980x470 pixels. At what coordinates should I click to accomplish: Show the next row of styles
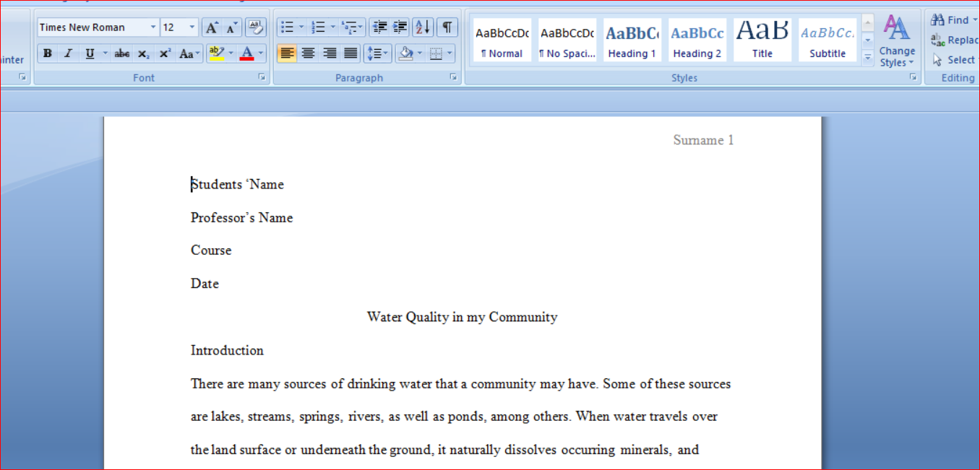[868, 41]
